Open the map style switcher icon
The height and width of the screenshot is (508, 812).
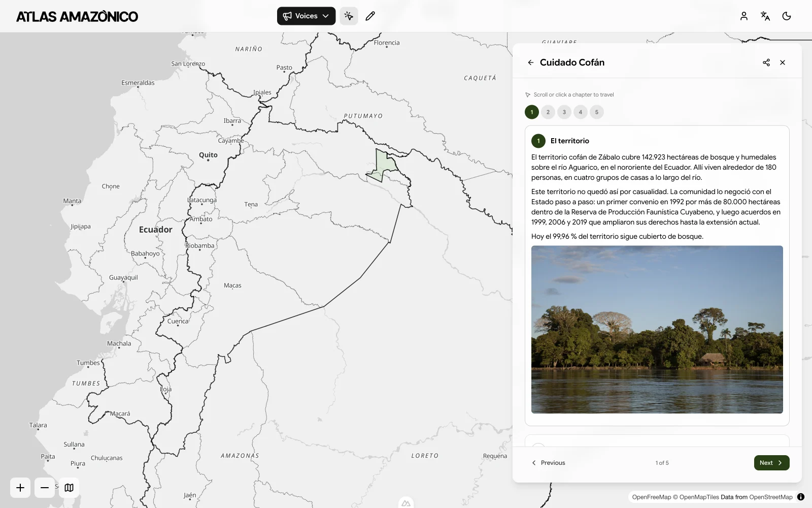click(69, 488)
